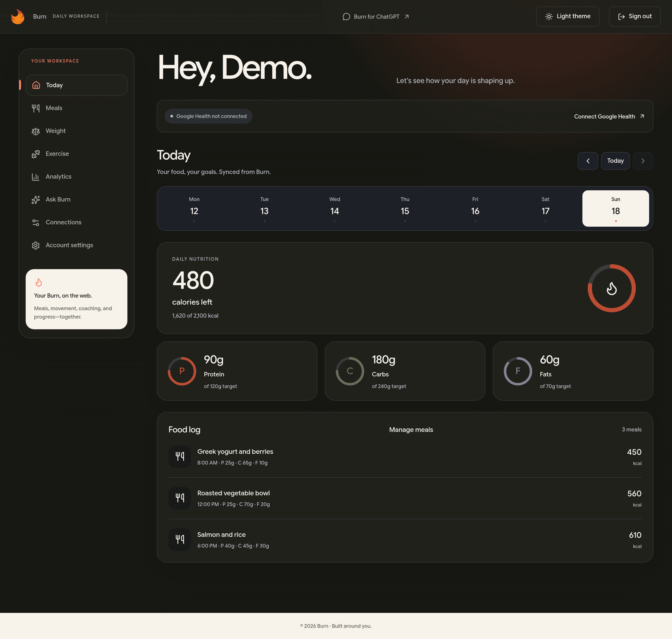Open the Analytics section
The image size is (672, 639).
[x=76, y=177]
